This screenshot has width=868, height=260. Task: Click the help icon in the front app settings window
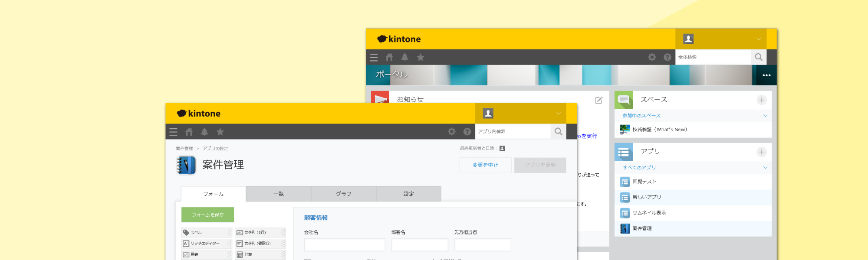(x=467, y=131)
